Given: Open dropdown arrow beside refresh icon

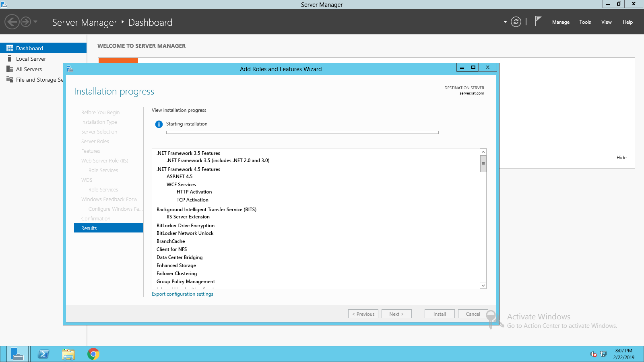Looking at the screenshot, I should (x=505, y=22).
